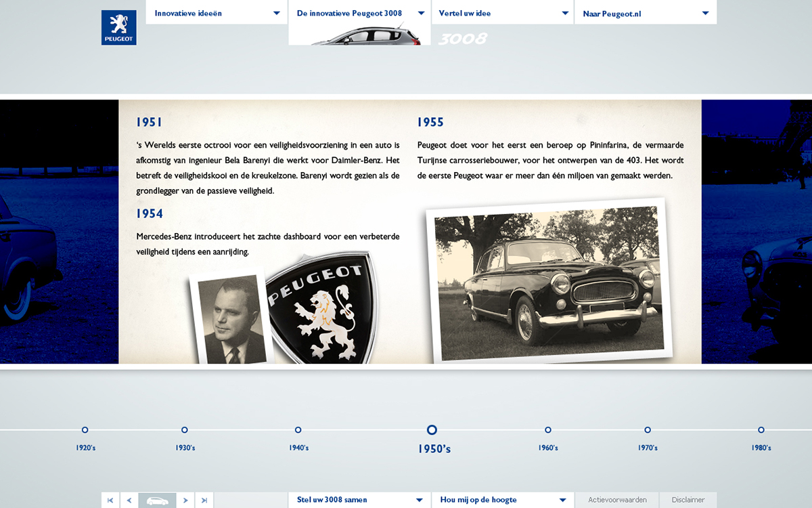Select the 1920's timeline marker
812x508 pixels.
[85, 429]
